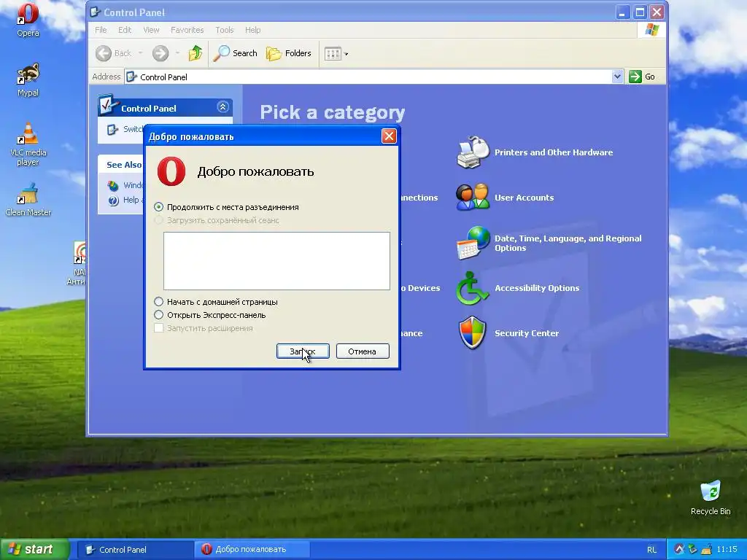Screen dimensions: 747x560
Task: Click the Back arrow in Control Panel toolbar
Action: coord(104,53)
